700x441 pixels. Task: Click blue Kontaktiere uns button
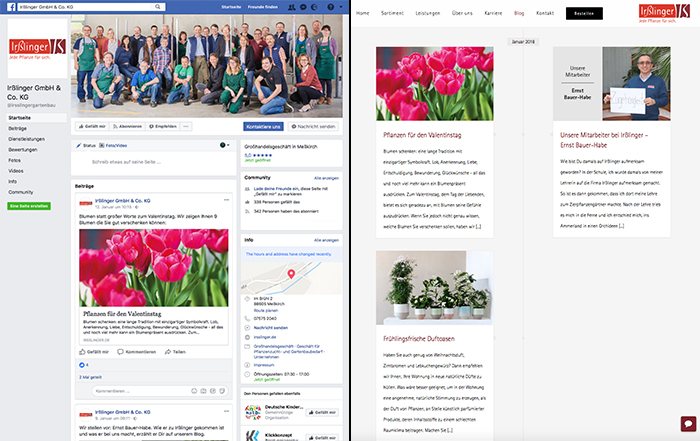click(263, 127)
